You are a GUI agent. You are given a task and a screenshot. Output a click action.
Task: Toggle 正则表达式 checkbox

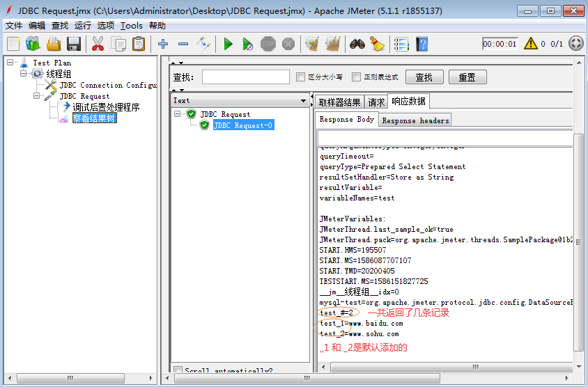[356, 77]
